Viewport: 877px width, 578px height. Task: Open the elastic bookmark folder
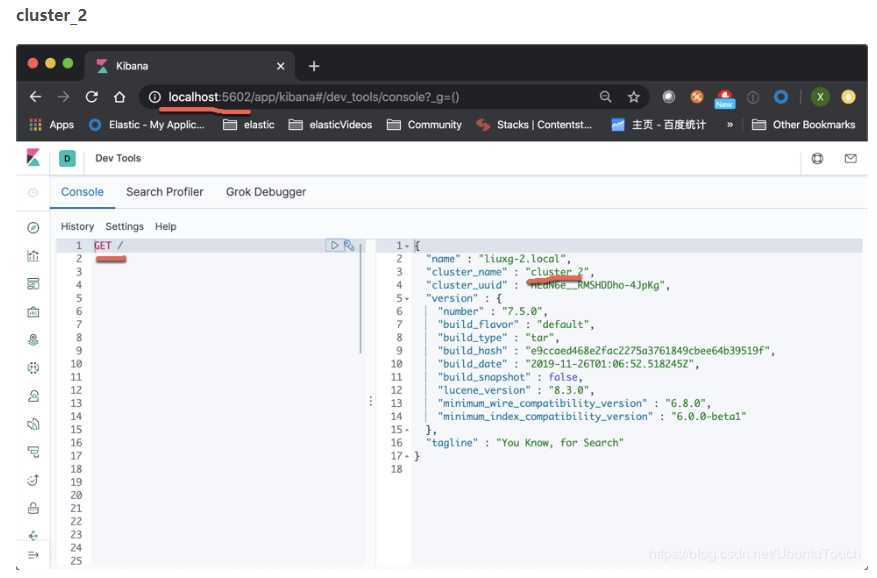click(x=248, y=124)
